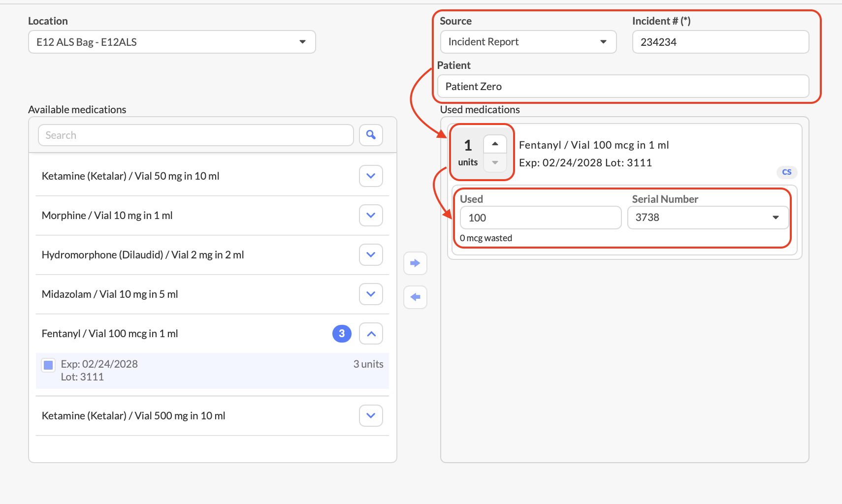Expand Hydromorphone (Dilaudid) lot details
The width and height of the screenshot is (842, 504).
[x=371, y=255]
